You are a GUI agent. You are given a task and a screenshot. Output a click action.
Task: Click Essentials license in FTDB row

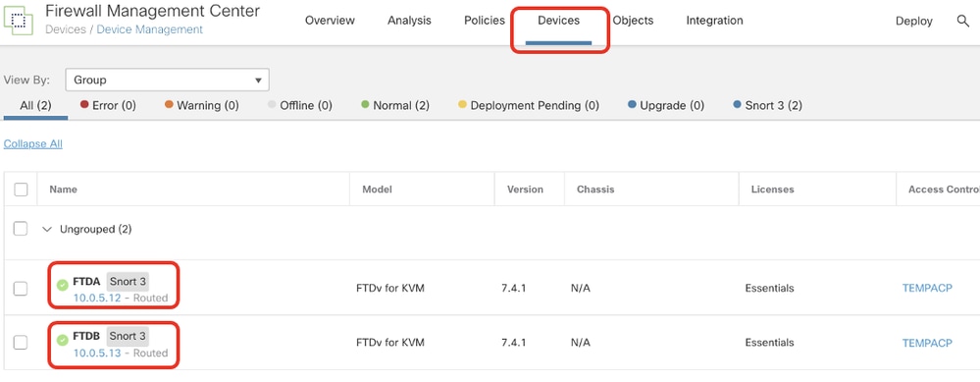[x=769, y=343]
